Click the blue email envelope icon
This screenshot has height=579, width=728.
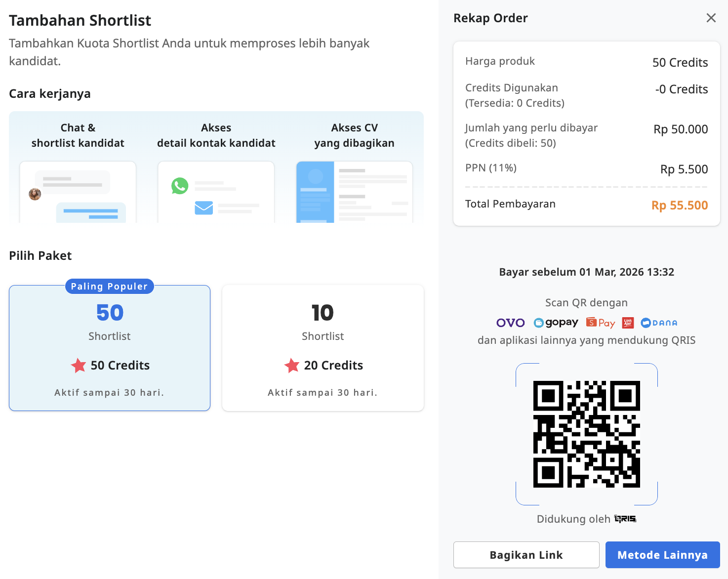[203, 207]
